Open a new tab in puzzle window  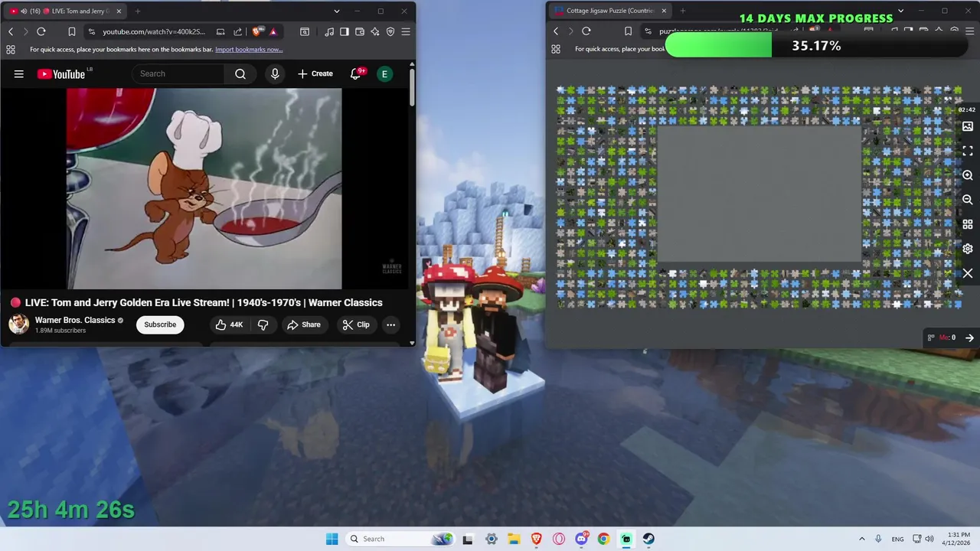pyautogui.click(x=683, y=11)
